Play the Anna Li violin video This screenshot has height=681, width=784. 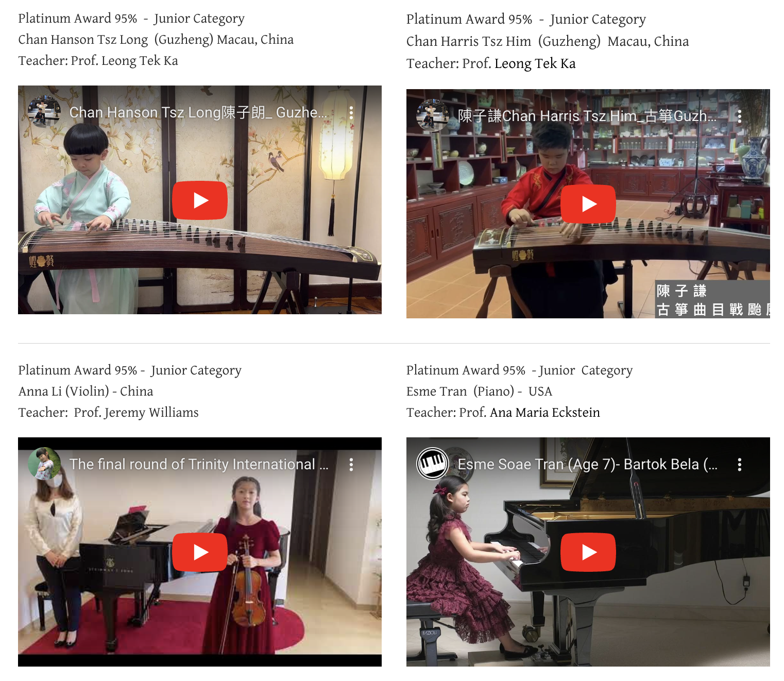200,552
